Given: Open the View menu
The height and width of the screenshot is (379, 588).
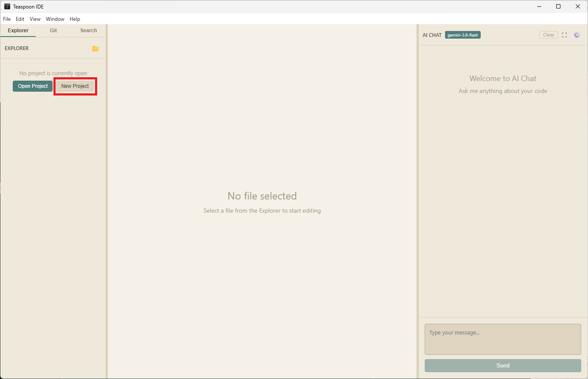Looking at the screenshot, I should tap(35, 19).
